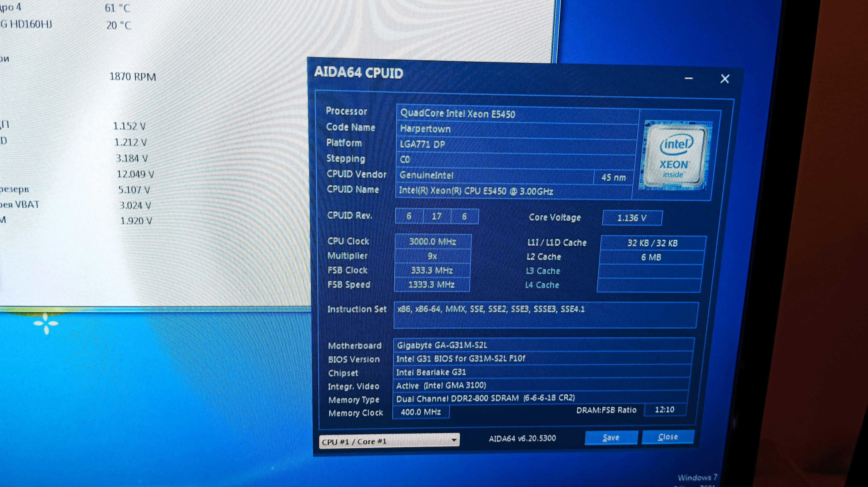Click the 3.024 V VBAT reading in background window
This screenshot has width=868, height=487.
136,205
